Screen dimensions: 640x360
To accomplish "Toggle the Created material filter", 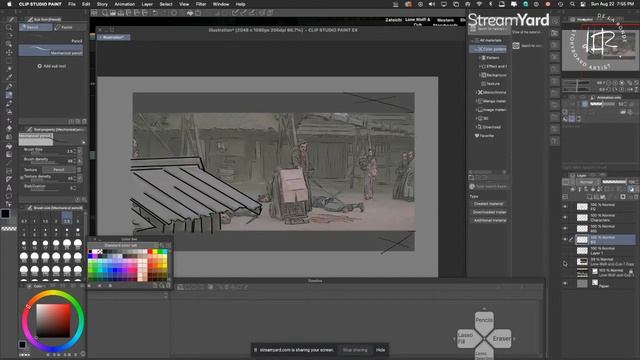I will pyautogui.click(x=489, y=204).
